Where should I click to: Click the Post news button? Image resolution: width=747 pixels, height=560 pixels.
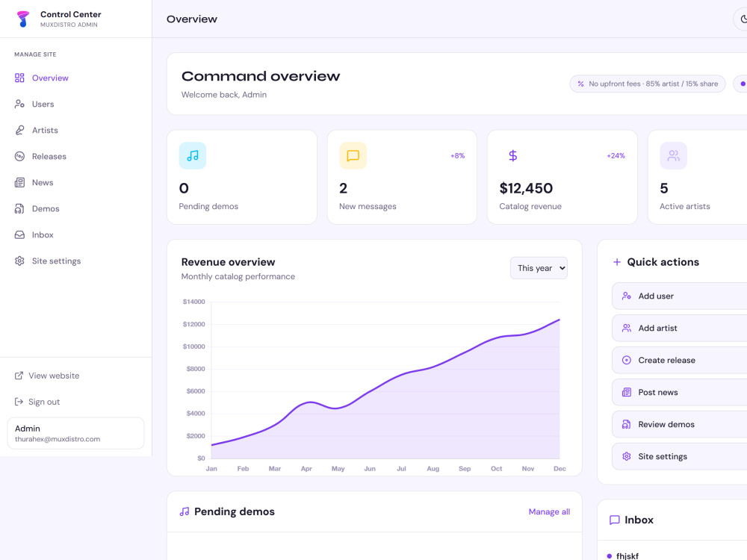(679, 393)
